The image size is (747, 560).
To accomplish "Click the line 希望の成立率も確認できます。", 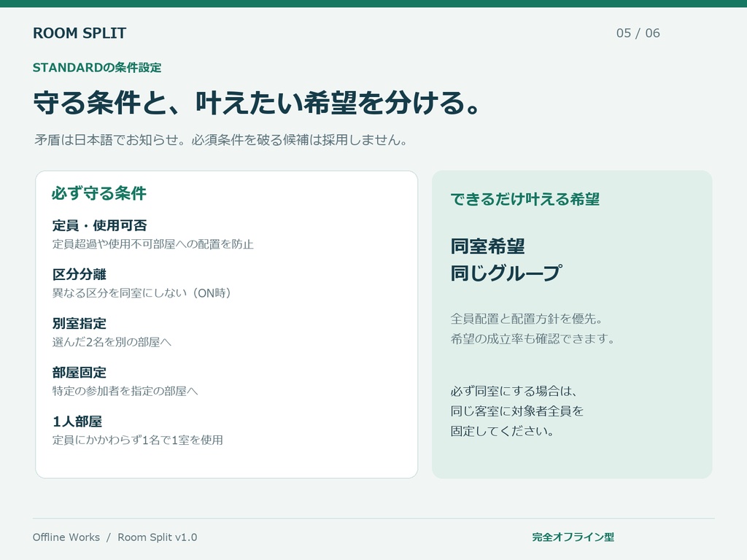I will (533, 339).
